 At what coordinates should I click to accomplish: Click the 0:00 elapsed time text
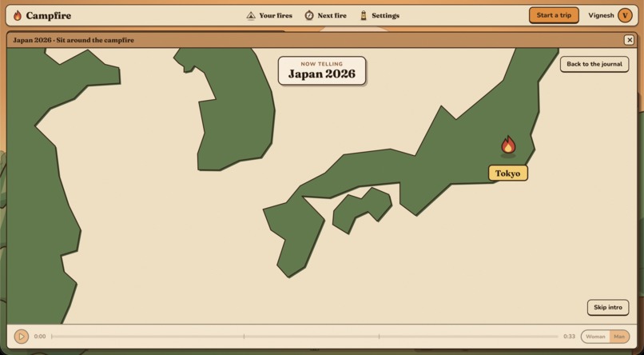pos(40,337)
